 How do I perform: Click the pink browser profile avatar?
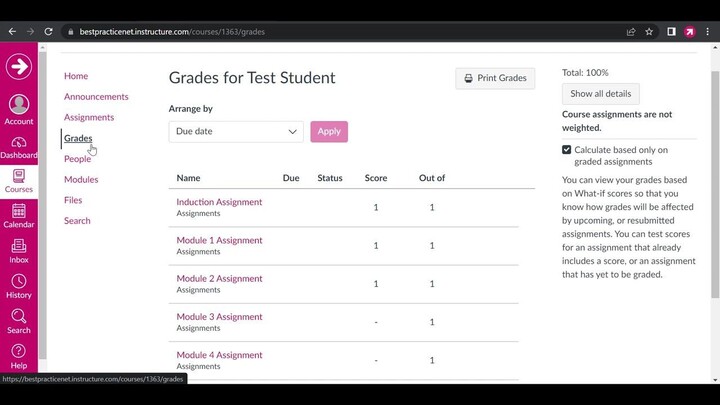coord(689,32)
